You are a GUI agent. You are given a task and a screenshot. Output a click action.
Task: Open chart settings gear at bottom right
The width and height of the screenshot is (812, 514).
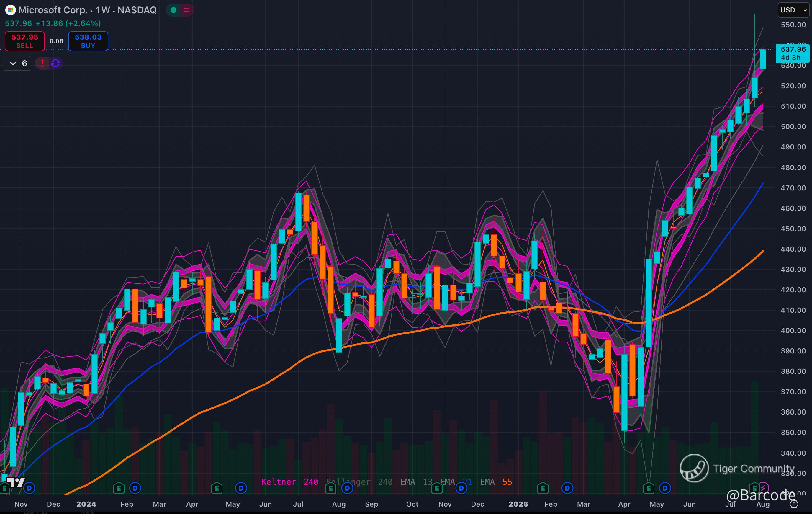[794, 504]
